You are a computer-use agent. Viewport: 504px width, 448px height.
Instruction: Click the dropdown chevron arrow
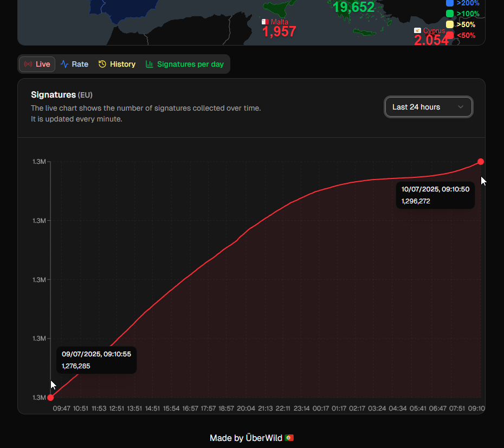pos(461,107)
